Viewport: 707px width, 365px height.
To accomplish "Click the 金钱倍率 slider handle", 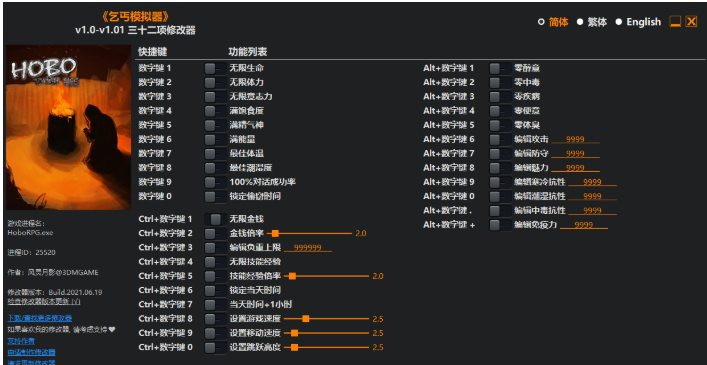I will pos(275,233).
